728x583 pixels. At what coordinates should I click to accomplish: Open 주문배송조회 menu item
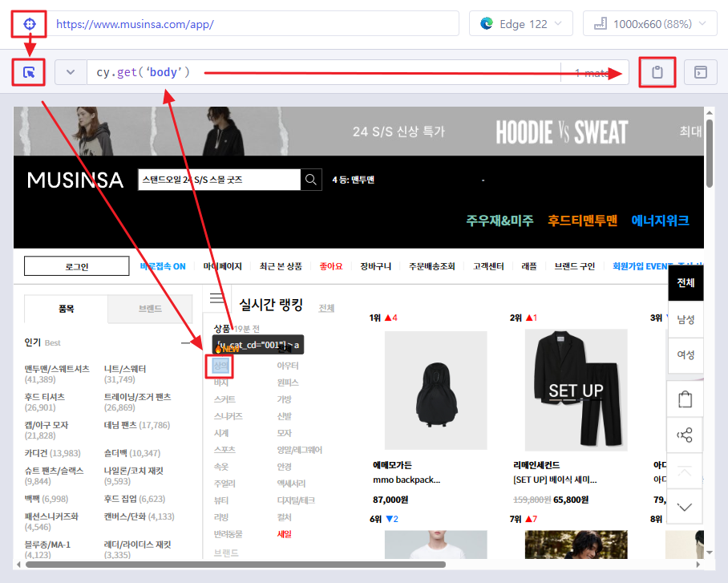432,266
